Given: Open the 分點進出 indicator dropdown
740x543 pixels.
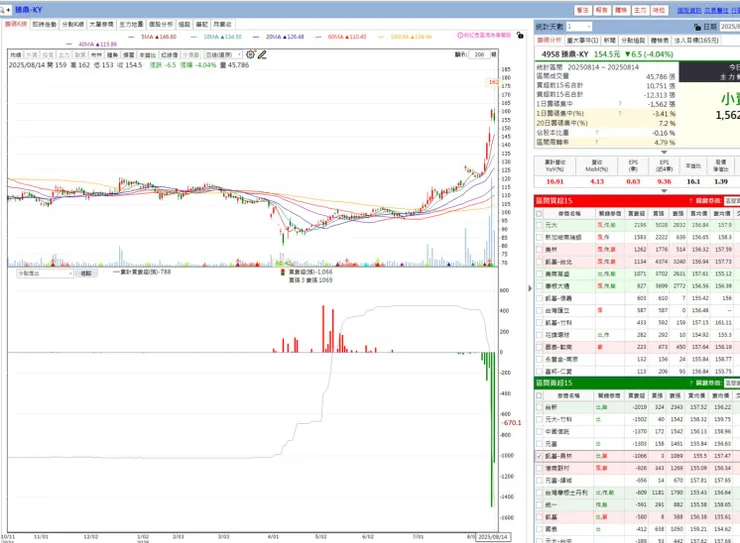Looking at the screenshot, I should [45, 274].
